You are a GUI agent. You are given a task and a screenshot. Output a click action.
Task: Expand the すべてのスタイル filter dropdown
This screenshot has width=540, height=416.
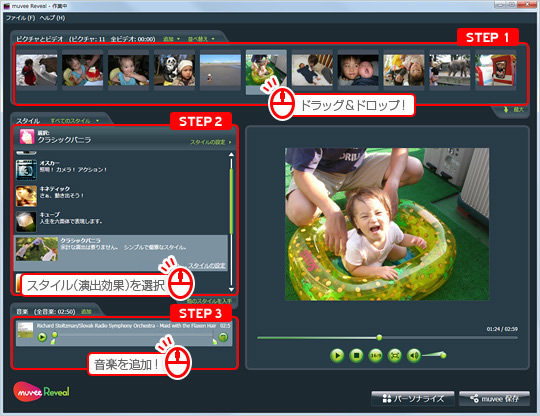click(75, 121)
